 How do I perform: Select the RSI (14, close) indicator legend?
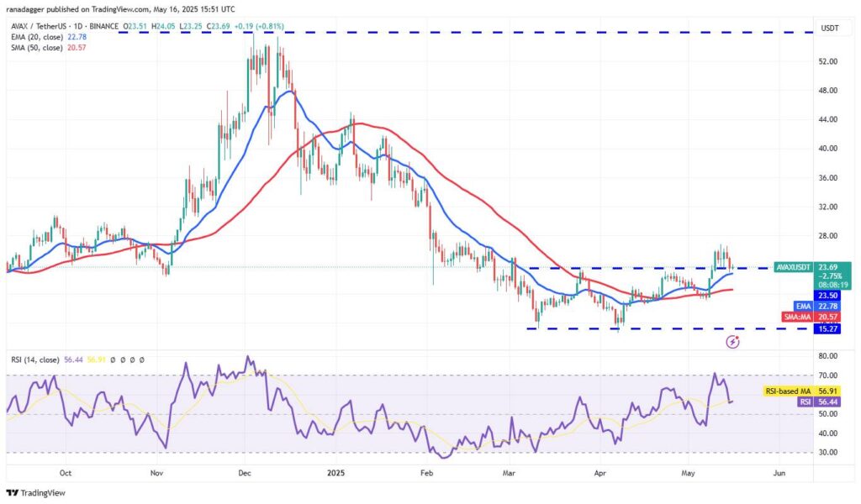tap(35, 360)
